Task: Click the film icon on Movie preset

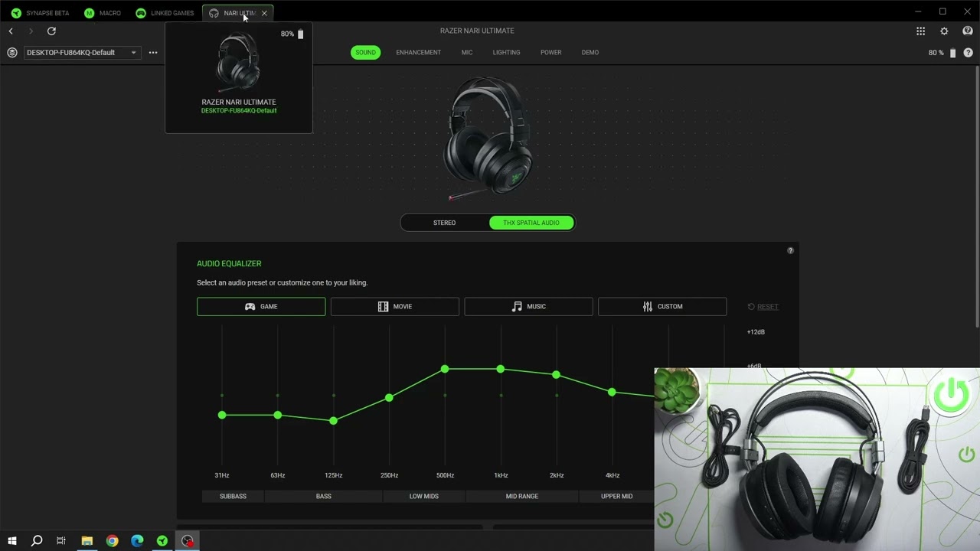Action: coord(383,306)
